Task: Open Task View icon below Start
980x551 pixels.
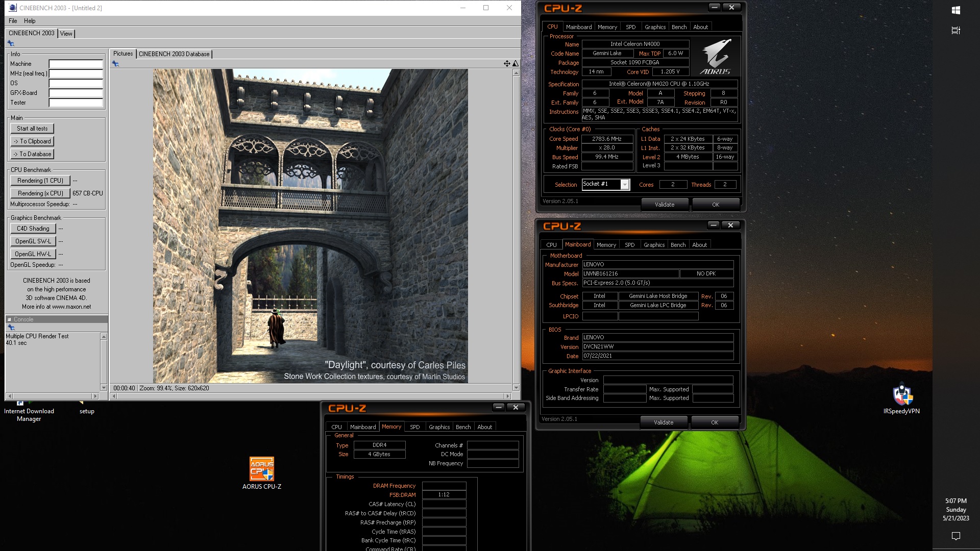Action: [956, 31]
